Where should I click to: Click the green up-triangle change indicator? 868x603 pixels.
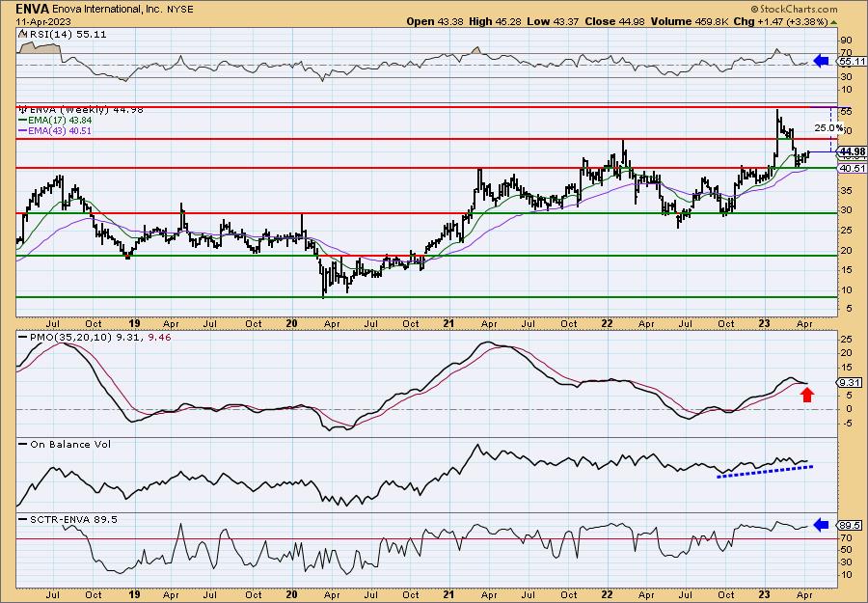click(833, 22)
